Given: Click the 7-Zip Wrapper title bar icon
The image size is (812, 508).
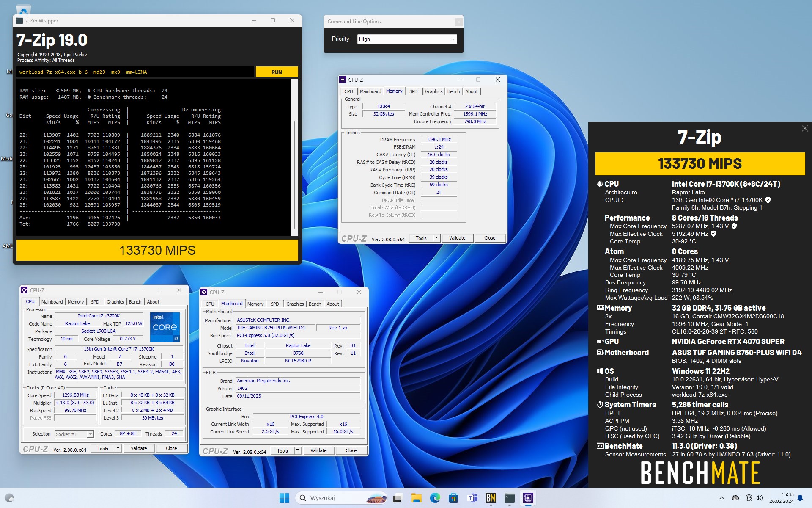Looking at the screenshot, I should pyautogui.click(x=19, y=20).
